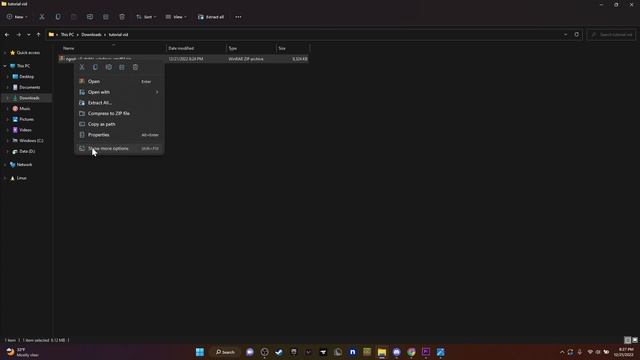Click the Delete trash icon in the toolbar
Image resolution: width=640 pixels, height=360 pixels.
(122, 17)
